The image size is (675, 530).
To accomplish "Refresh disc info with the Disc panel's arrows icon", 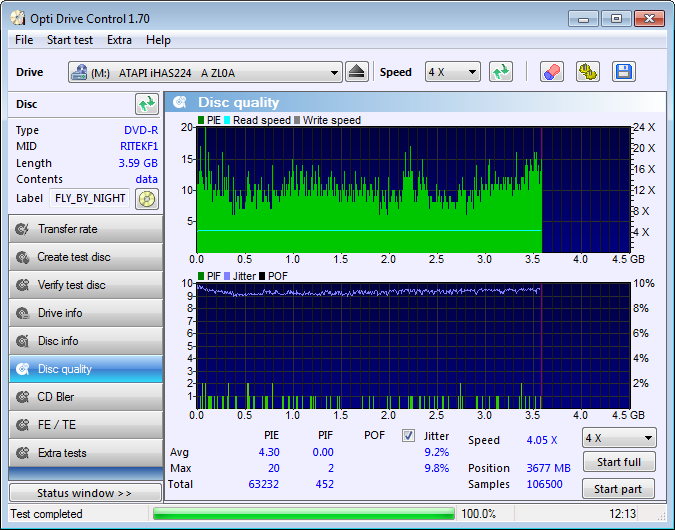I will point(147,104).
